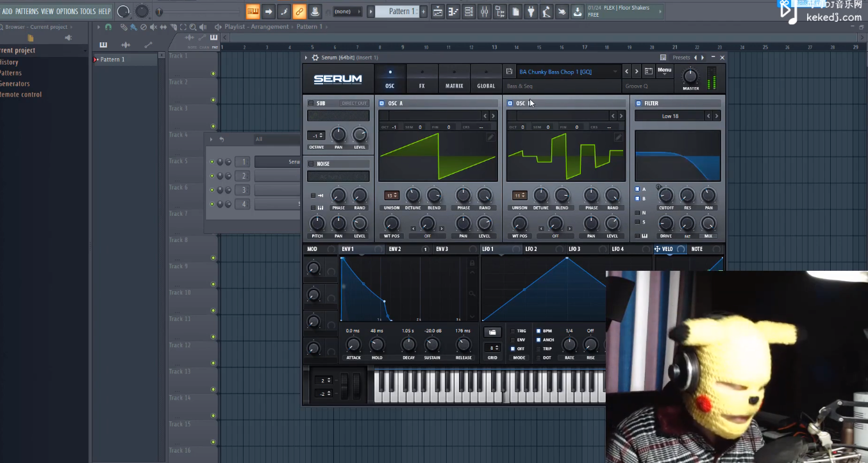Click the Serum MASTER volume knob
This screenshot has width=868, height=463.
point(690,76)
